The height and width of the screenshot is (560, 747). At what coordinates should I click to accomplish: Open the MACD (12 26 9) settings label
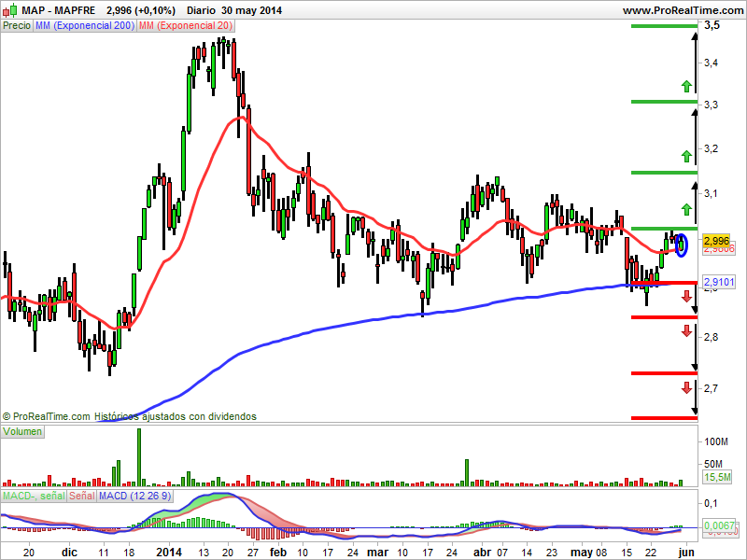click(x=134, y=496)
